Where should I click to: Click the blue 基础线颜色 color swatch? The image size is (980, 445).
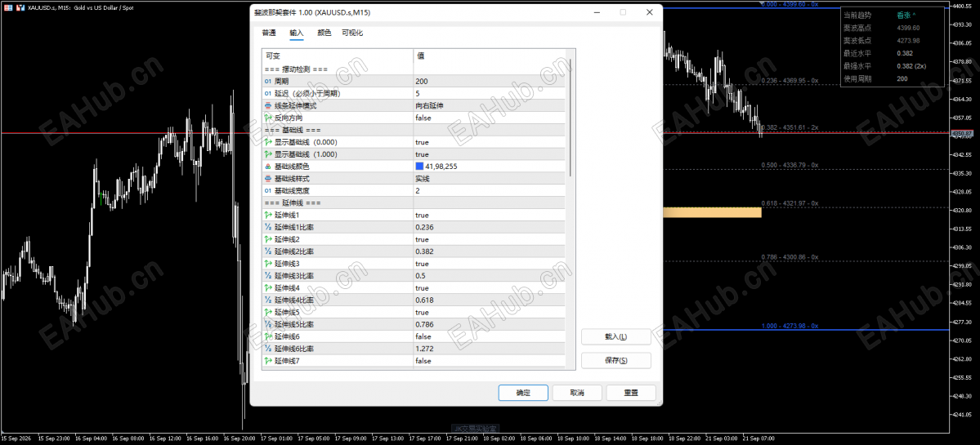click(x=419, y=167)
